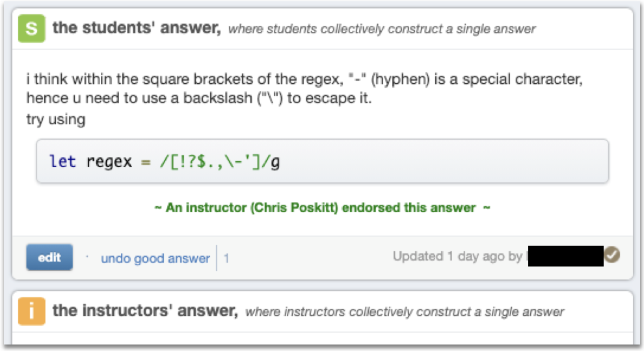Click the "try using" text line

click(x=56, y=120)
